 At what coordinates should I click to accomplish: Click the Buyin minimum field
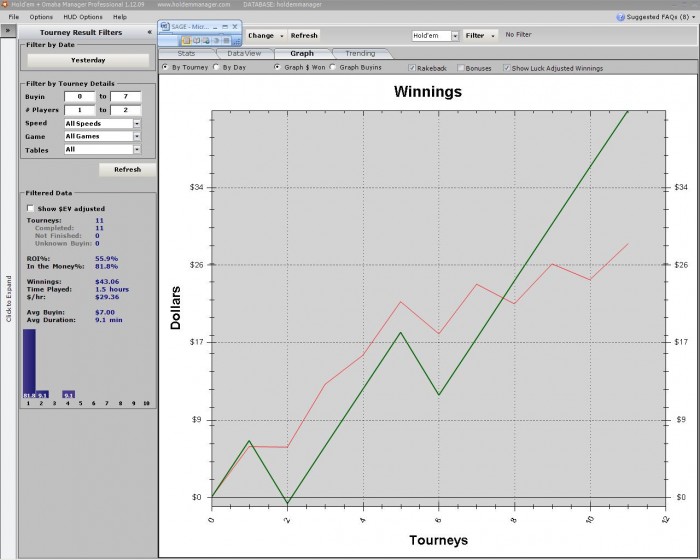80,96
